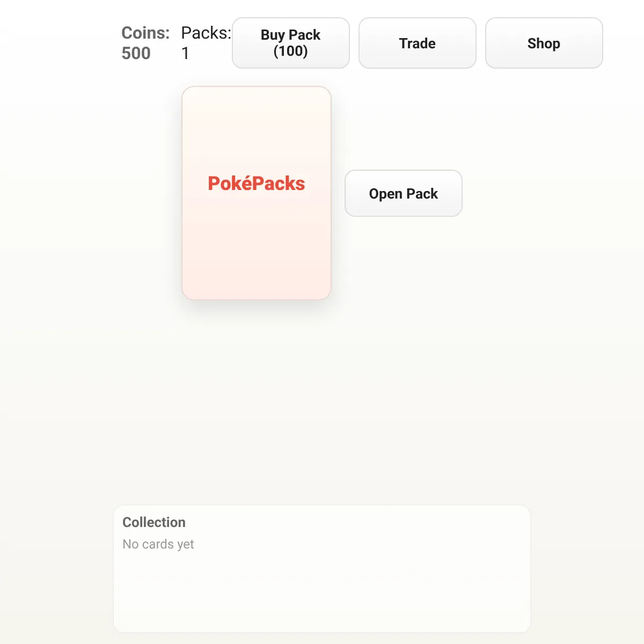The height and width of the screenshot is (644, 644).
Task: Click the red PokéPacks logo text
Action: 257,184
